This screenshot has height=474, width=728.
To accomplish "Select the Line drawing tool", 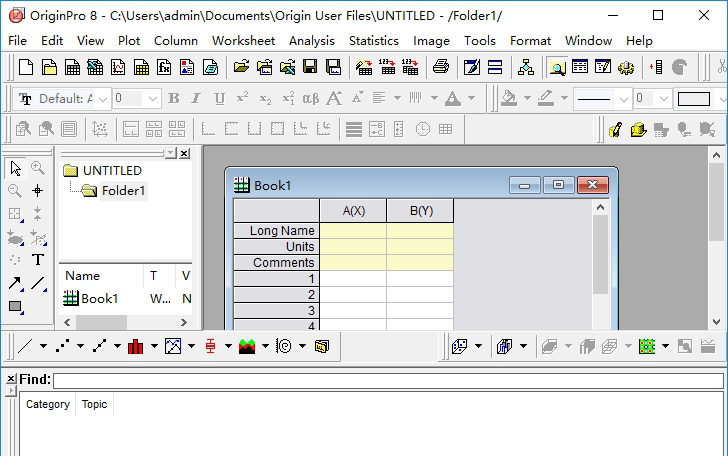I will (x=38, y=283).
